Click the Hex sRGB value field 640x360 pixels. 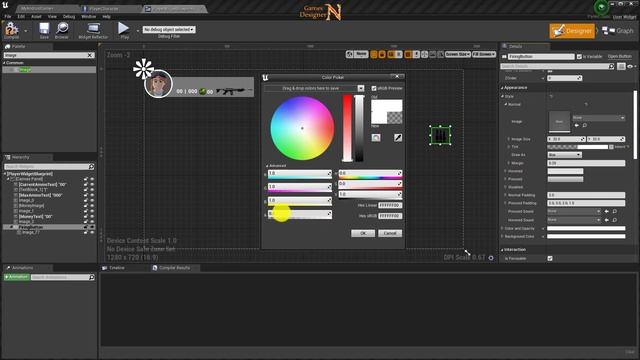[390, 216]
